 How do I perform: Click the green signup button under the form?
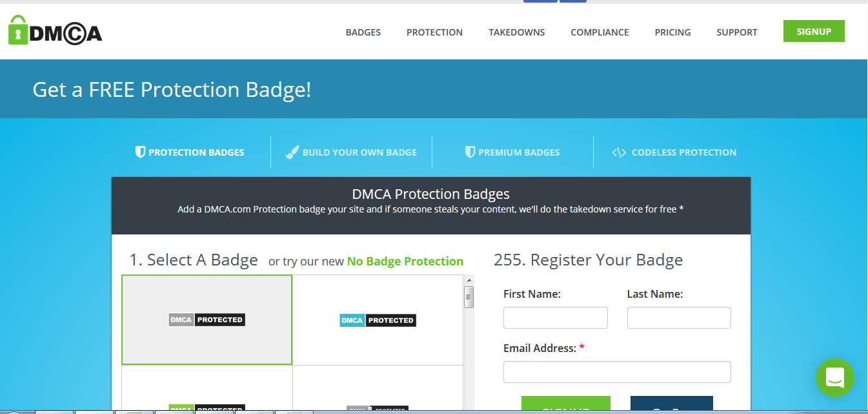point(566,404)
